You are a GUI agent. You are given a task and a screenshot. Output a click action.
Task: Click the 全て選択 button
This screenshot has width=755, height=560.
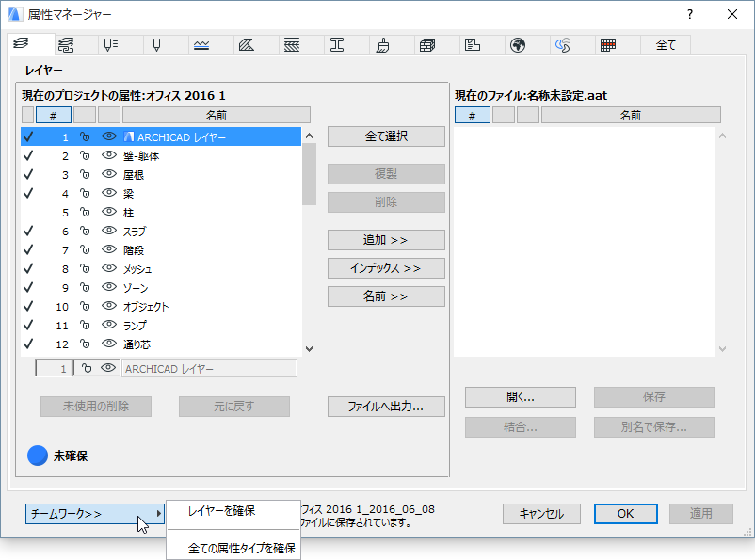point(386,136)
